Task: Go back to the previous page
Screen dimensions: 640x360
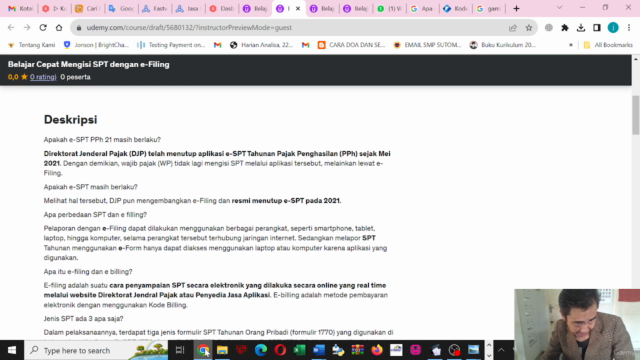Action: (11, 28)
